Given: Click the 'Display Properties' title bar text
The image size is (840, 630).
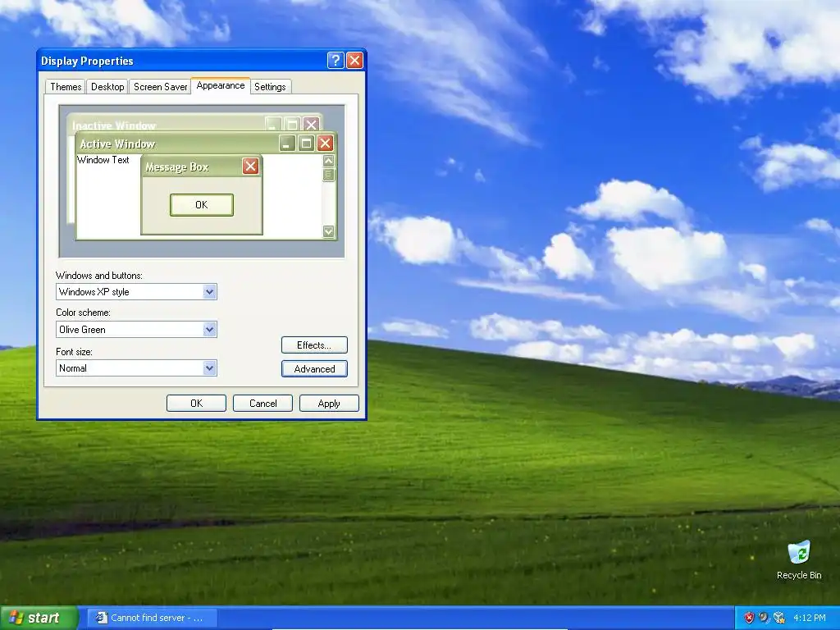Looking at the screenshot, I should (x=87, y=61).
